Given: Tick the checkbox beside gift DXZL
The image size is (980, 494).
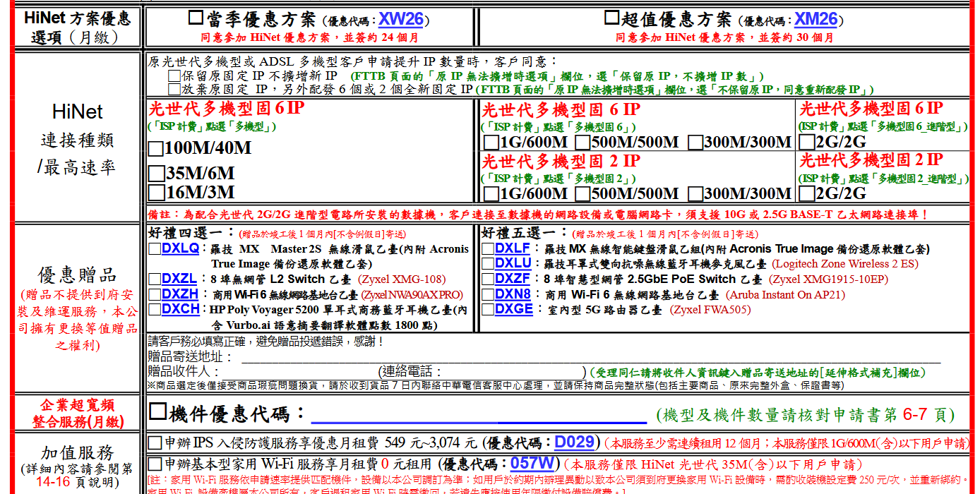Looking at the screenshot, I should pyautogui.click(x=155, y=279).
